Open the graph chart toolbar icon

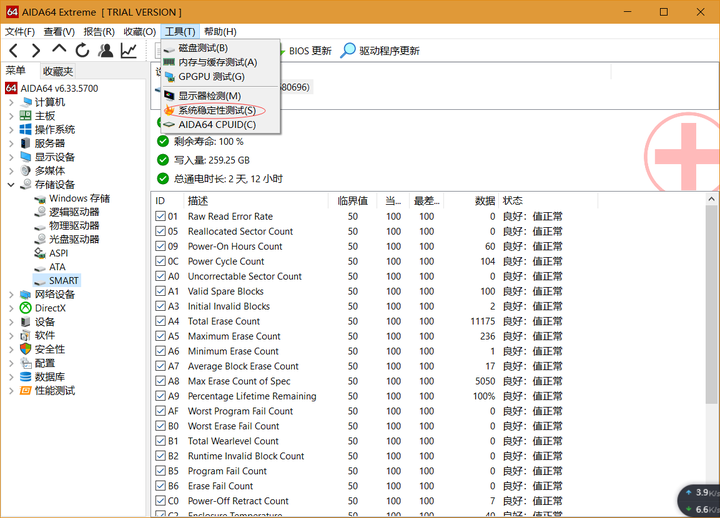tap(129, 50)
